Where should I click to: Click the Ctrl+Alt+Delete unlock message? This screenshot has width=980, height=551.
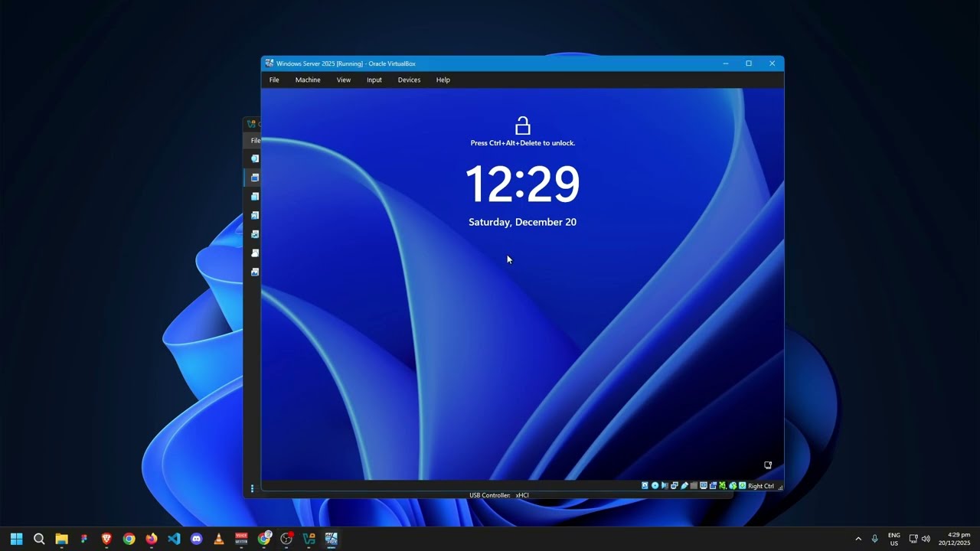(x=523, y=143)
